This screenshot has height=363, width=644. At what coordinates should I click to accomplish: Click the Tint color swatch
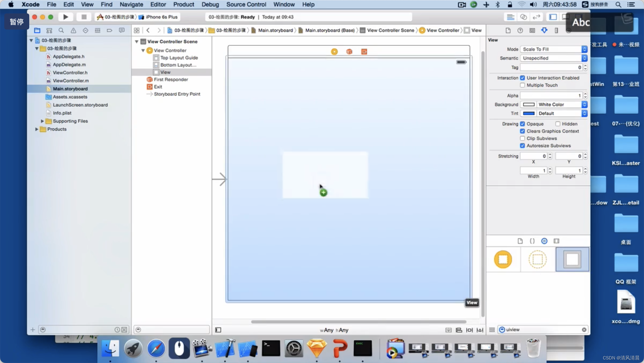tap(529, 113)
